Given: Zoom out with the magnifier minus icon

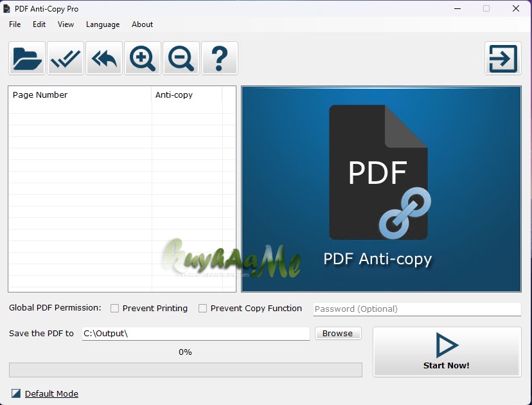Looking at the screenshot, I should [181, 59].
